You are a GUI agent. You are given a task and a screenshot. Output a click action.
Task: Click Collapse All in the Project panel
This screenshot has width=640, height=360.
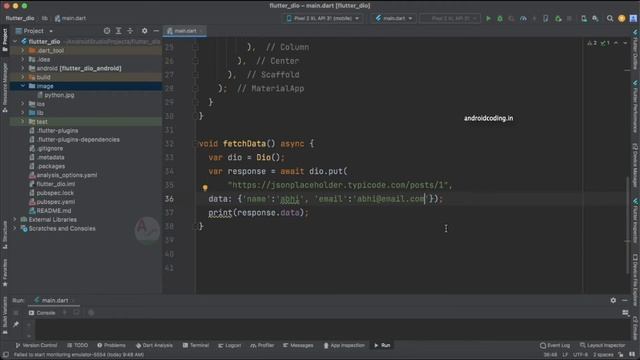[x=130, y=31]
